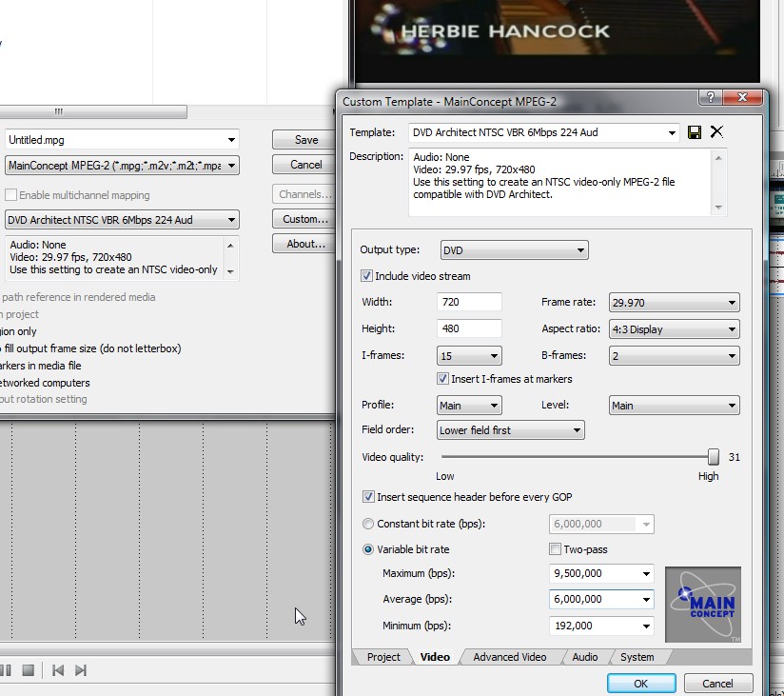Click OK in Custom Template dialog
Screen dimensions: 784x696
(641, 684)
